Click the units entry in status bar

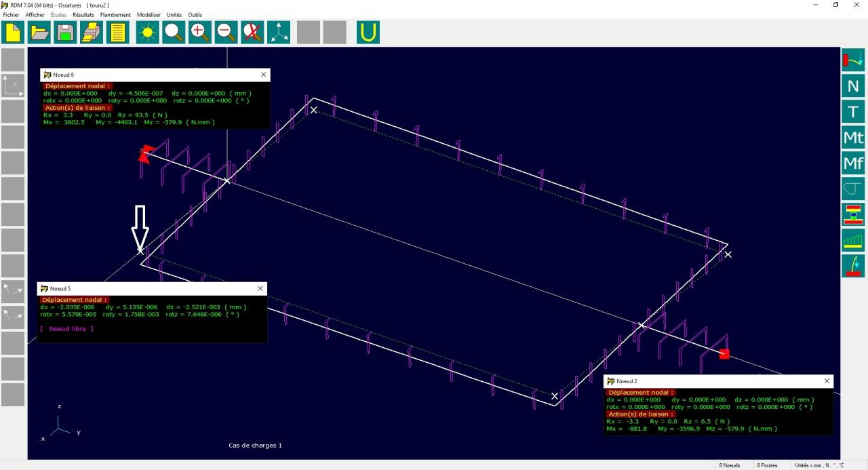tap(819, 465)
